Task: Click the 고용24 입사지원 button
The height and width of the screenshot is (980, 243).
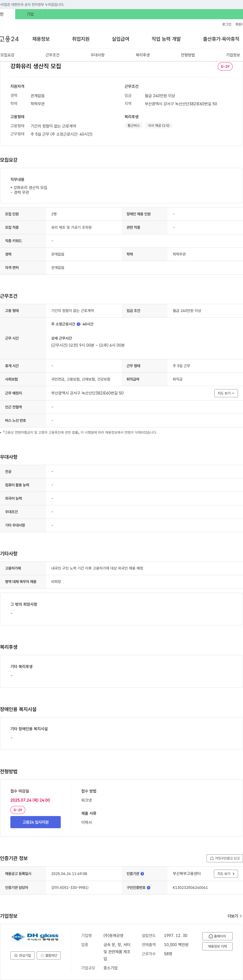Action: click(35, 822)
